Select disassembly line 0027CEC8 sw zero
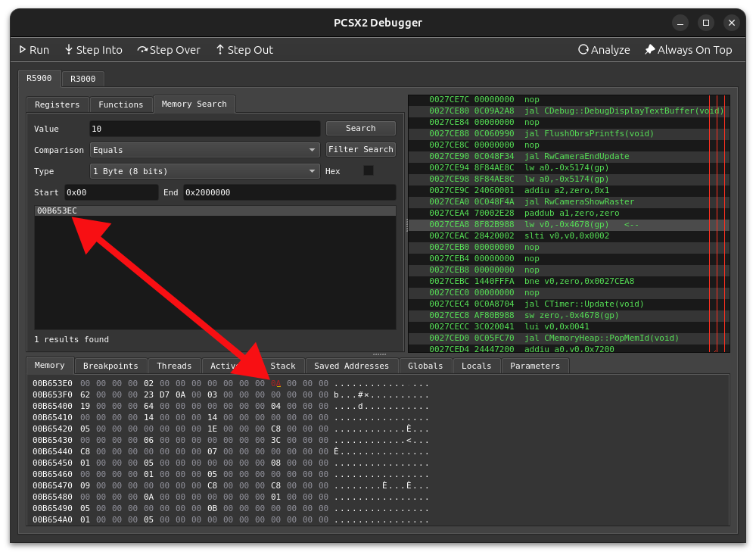 point(569,316)
